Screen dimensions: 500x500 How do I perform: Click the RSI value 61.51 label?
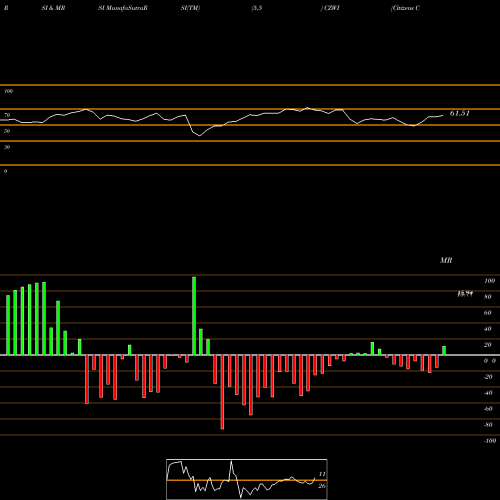coord(459,113)
